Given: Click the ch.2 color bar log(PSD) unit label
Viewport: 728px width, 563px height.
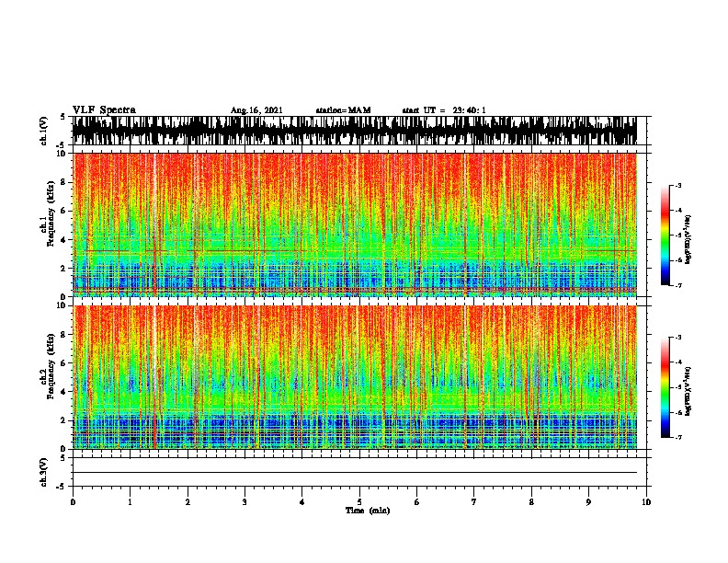Looking at the screenshot, I should tap(688, 391).
